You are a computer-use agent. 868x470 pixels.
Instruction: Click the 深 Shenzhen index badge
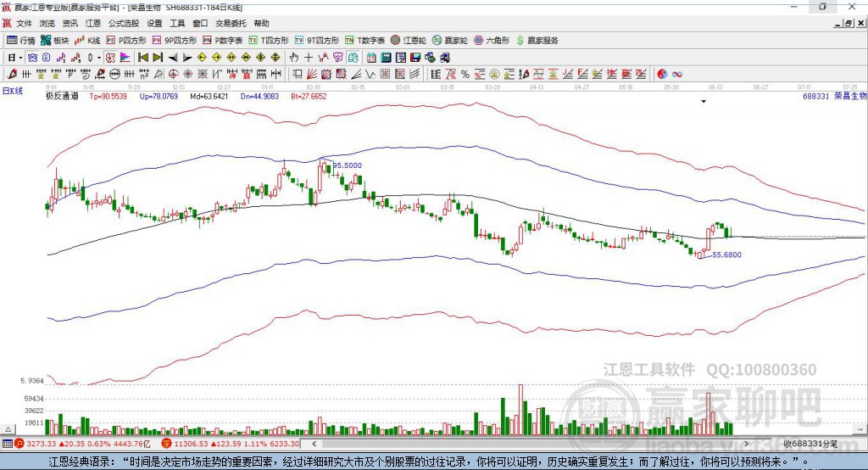tap(166, 444)
